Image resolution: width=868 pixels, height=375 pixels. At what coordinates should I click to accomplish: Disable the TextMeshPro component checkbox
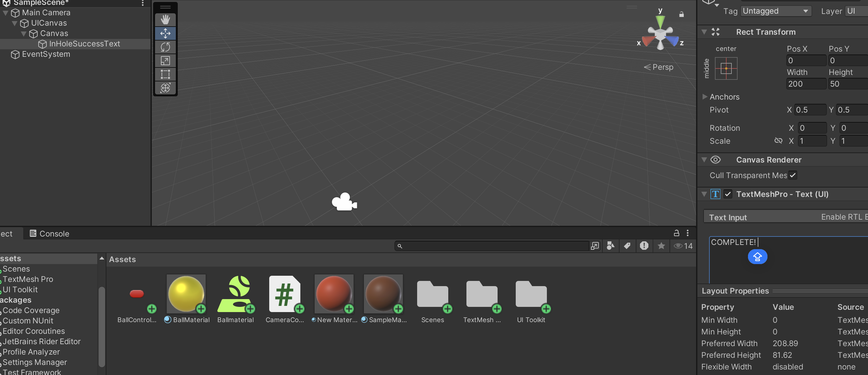pyautogui.click(x=728, y=194)
